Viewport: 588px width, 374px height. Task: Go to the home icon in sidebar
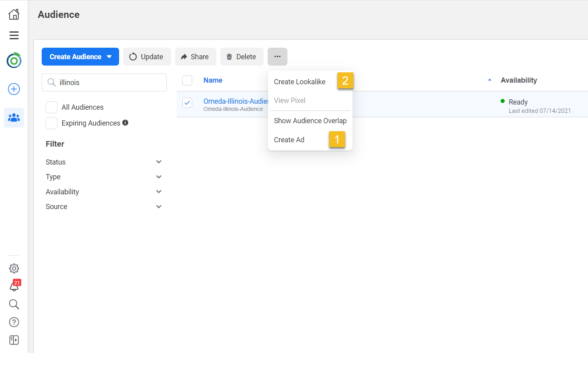(x=14, y=14)
